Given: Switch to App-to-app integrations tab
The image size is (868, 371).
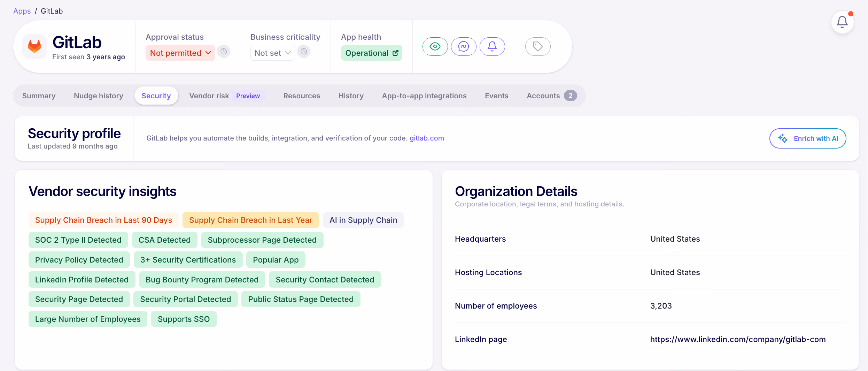Looking at the screenshot, I should [x=424, y=96].
